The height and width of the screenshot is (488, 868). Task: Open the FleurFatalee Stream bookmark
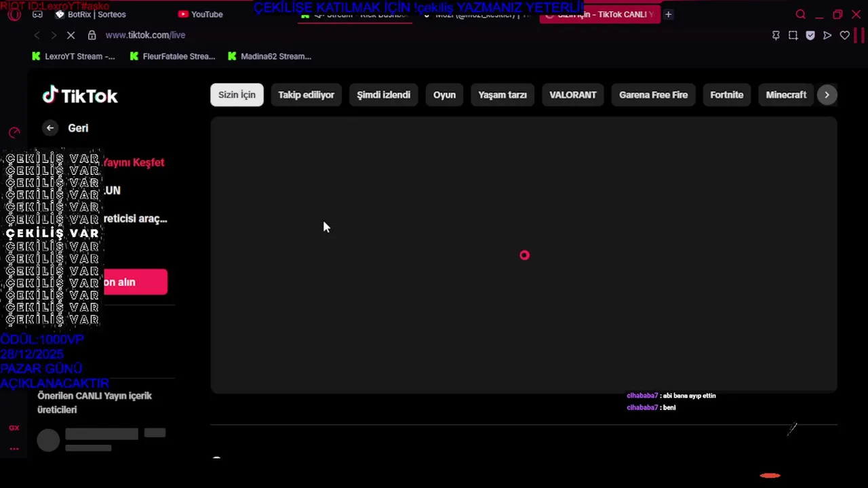(172, 56)
